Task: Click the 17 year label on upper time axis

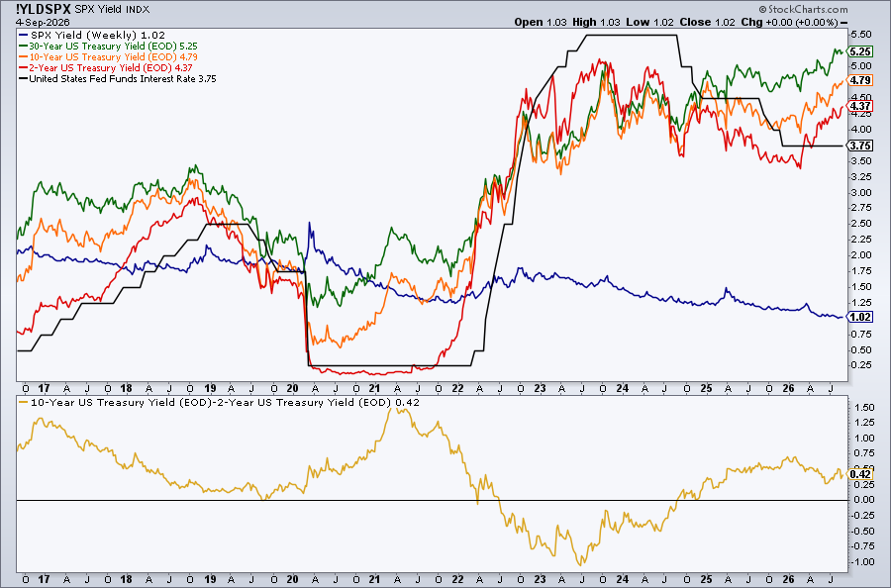Action: [x=44, y=389]
